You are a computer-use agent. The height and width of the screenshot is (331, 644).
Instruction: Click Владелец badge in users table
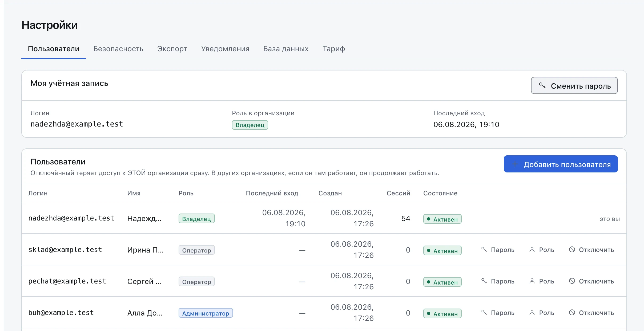click(196, 218)
